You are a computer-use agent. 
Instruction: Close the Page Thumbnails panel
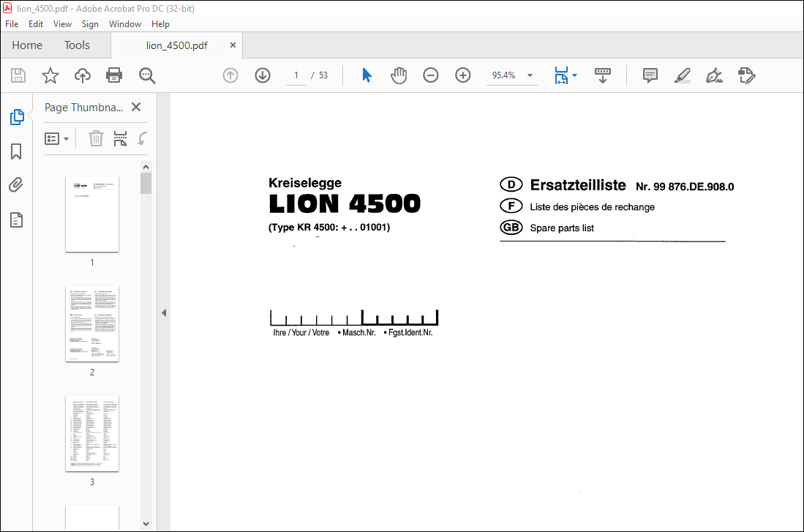(x=136, y=107)
